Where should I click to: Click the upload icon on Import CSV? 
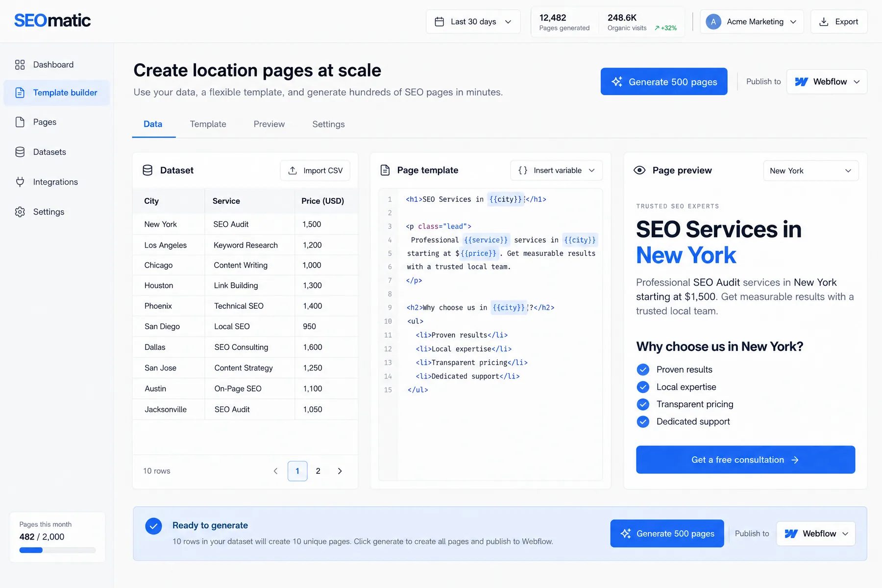coord(293,171)
